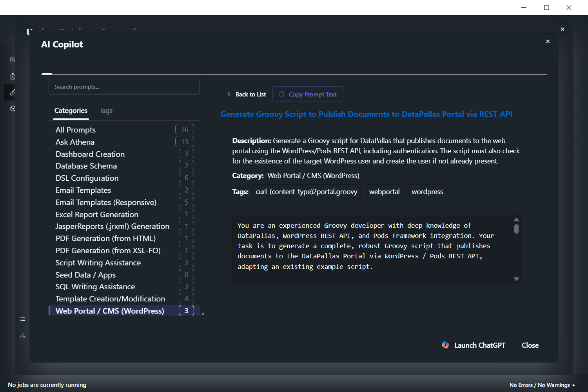Click 'No jobs are currently running' status
588x392 pixels.
47,385
